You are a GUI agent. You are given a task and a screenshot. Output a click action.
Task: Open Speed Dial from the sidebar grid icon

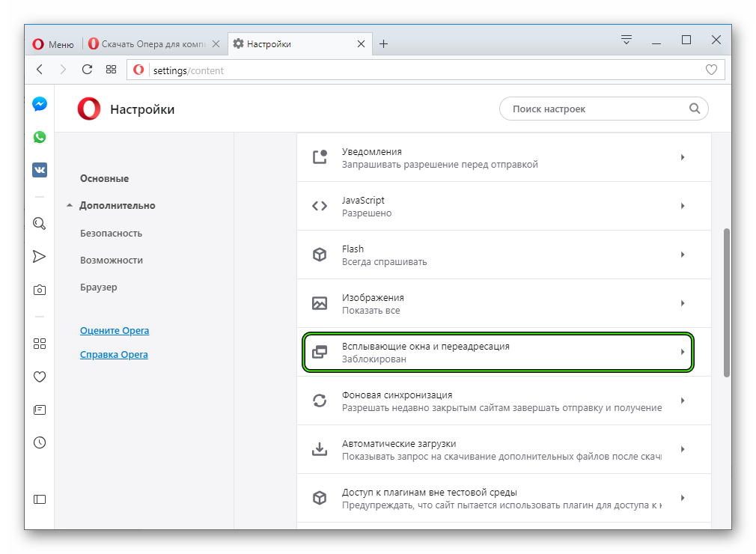tap(40, 344)
